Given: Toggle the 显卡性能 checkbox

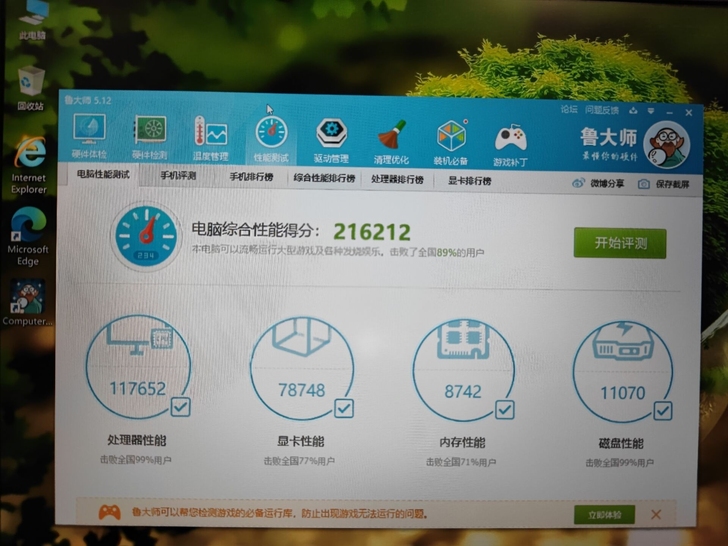Looking at the screenshot, I should pos(344,409).
